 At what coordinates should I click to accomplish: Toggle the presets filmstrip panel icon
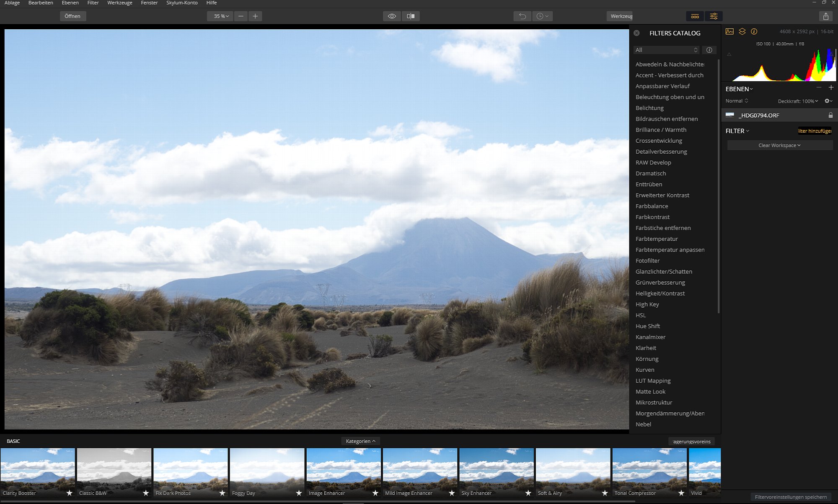(695, 16)
